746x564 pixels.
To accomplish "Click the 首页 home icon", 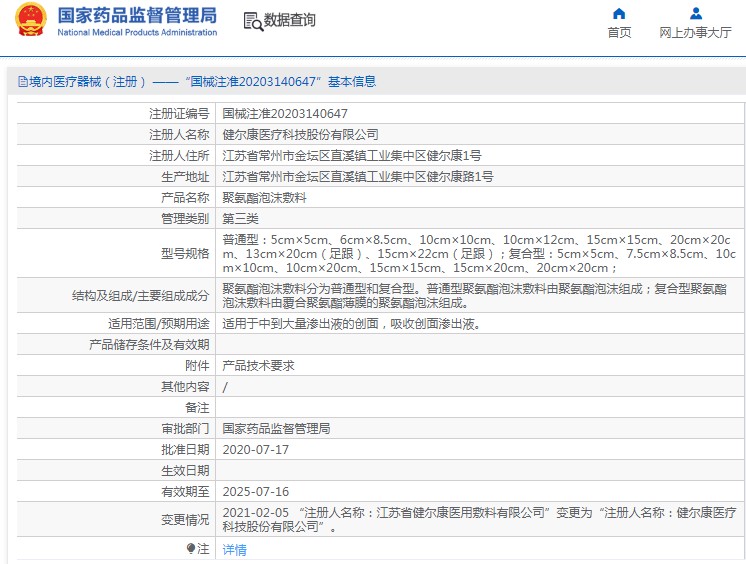I will [619, 13].
